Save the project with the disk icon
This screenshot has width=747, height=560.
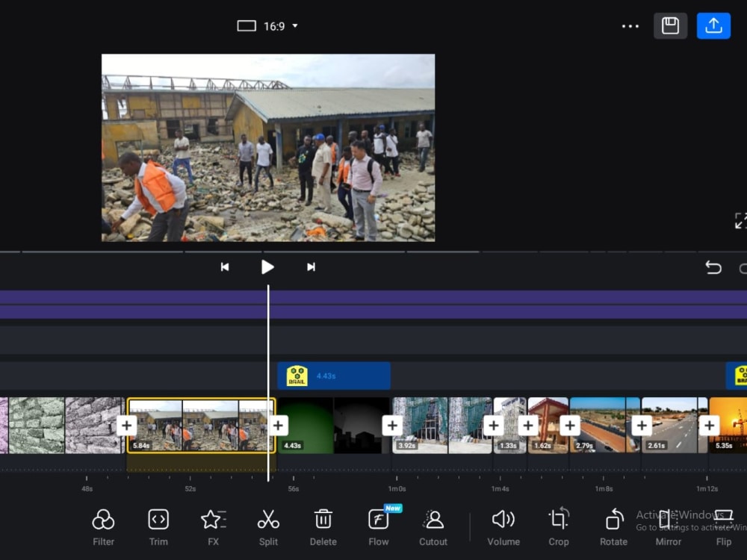[x=670, y=25]
